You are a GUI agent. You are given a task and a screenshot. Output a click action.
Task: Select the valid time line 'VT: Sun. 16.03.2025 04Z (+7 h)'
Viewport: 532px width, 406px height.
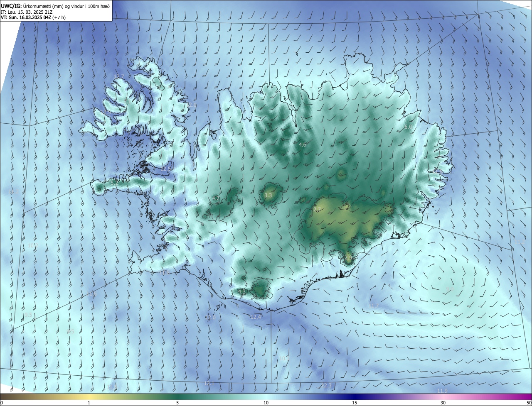[x=33, y=17]
